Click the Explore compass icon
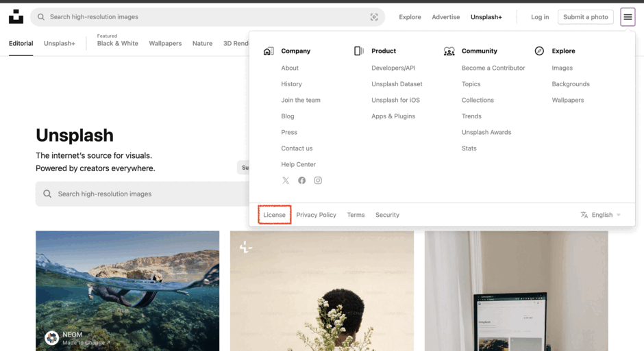Image resolution: width=644 pixels, height=351 pixels. point(539,51)
